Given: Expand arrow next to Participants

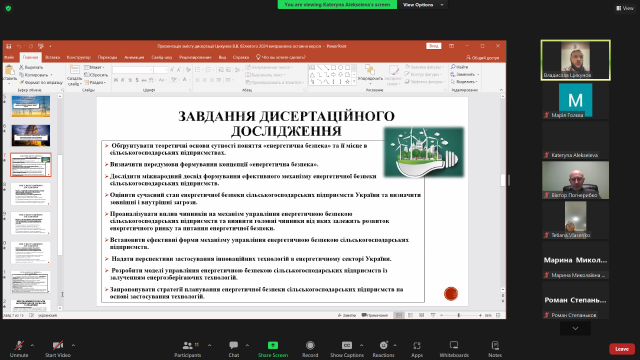Looking at the screenshot, I should pos(209,345).
